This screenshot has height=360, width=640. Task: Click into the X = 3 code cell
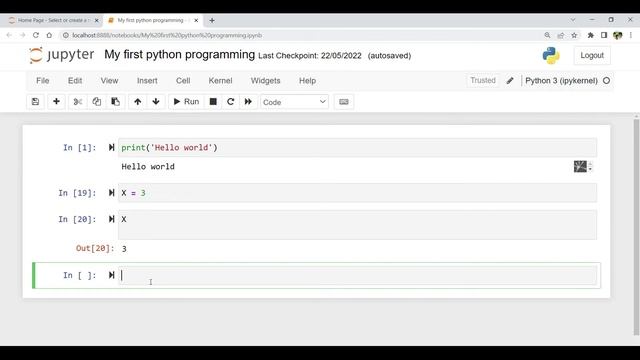coord(358,193)
